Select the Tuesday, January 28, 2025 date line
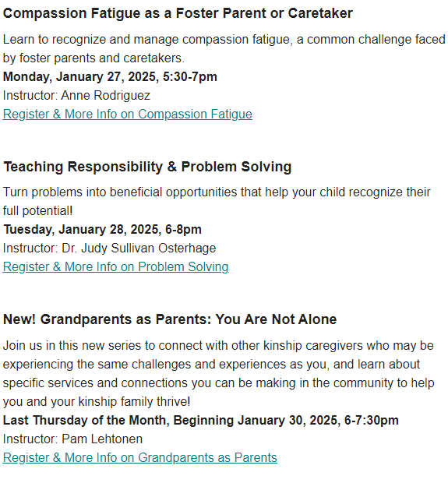 coord(102,230)
